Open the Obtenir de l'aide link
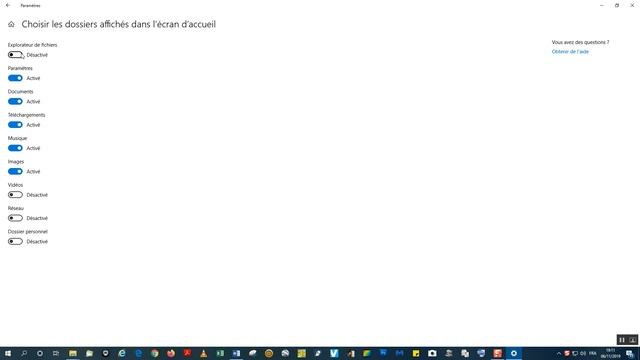 [x=570, y=52]
